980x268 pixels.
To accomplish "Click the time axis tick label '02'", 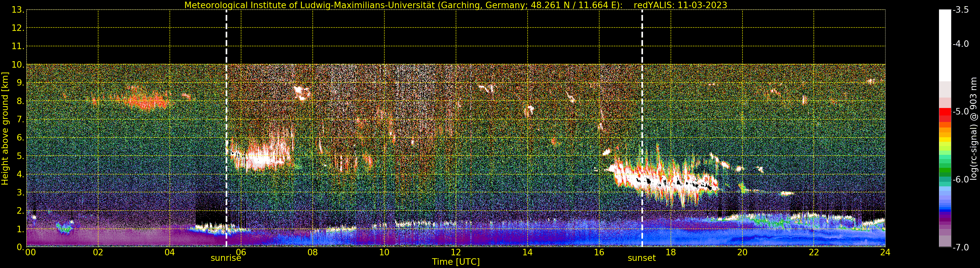I will [x=98, y=252].
